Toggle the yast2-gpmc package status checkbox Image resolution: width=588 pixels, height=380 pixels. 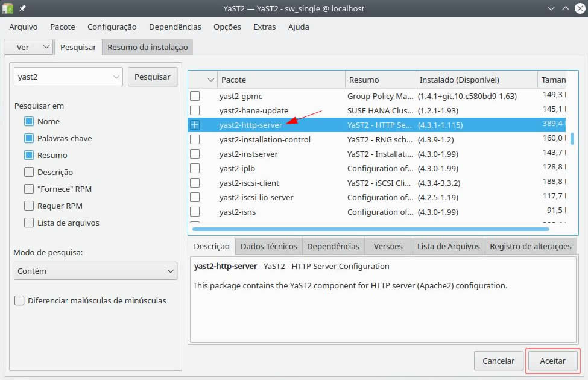tap(195, 96)
